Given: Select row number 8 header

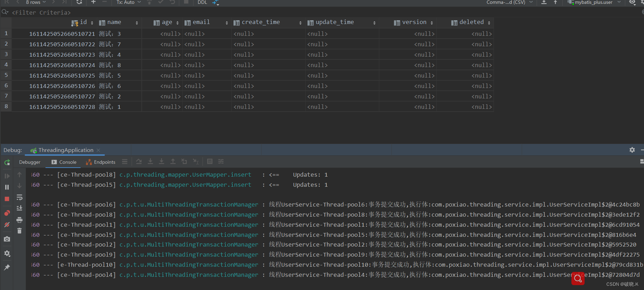Looking at the screenshot, I should point(6,106).
